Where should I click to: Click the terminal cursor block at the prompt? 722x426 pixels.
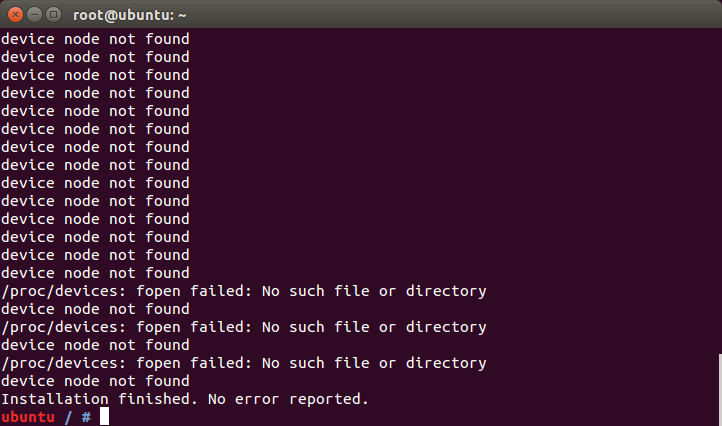click(x=105, y=416)
